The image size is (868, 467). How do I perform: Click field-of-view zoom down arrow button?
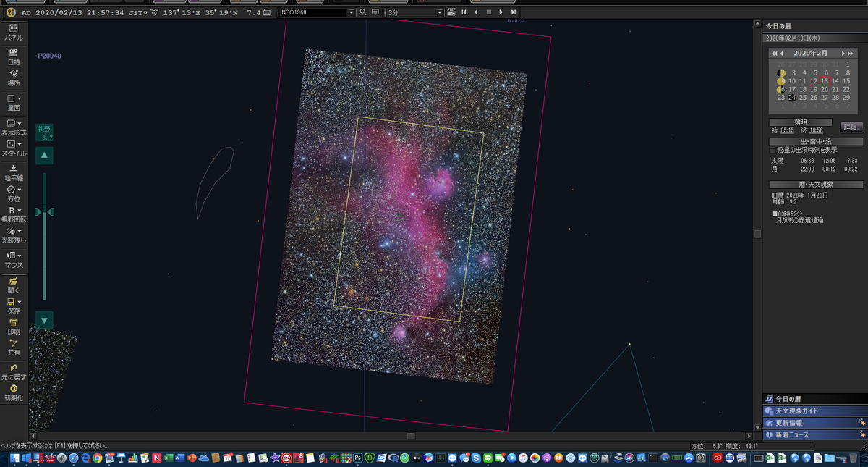tap(44, 320)
